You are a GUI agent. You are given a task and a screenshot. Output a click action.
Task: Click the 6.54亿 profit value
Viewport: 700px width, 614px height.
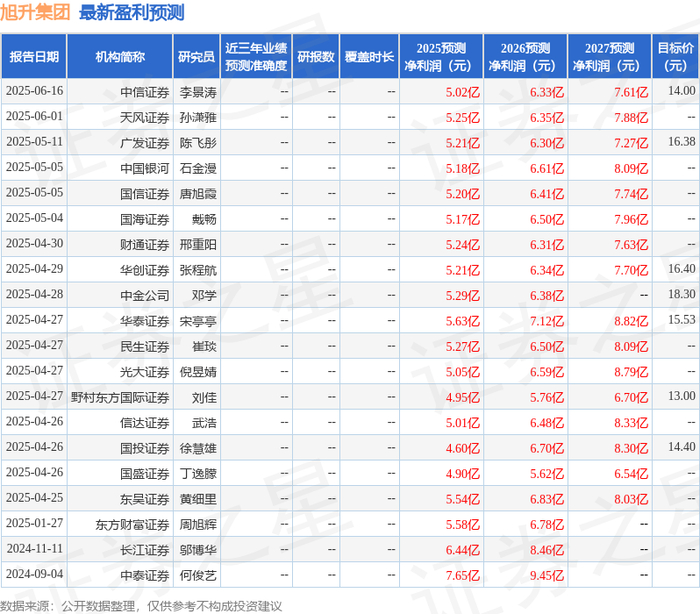point(631,474)
